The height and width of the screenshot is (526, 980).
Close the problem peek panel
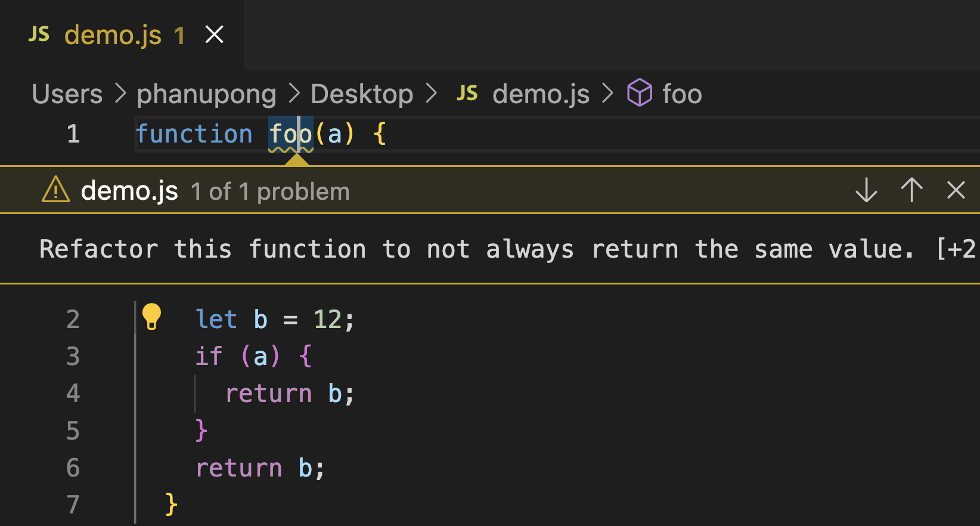(x=956, y=191)
